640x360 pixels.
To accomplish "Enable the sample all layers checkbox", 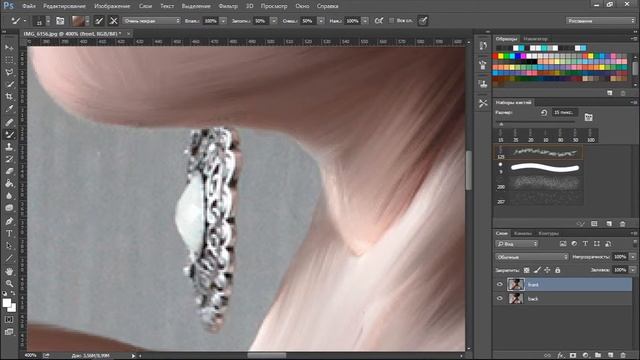I will click(x=391, y=20).
